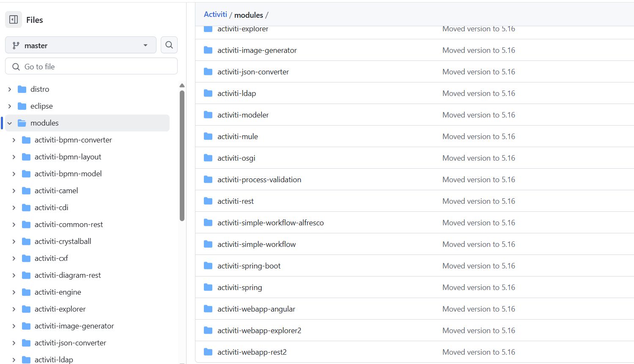Click the magnifying glass in Go to file
The width and height of the screenshot is (634, 364).
[x=16, y=66]
